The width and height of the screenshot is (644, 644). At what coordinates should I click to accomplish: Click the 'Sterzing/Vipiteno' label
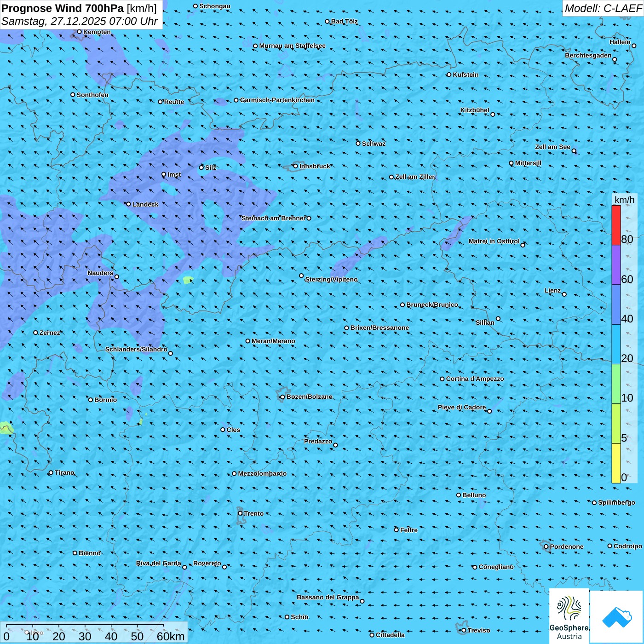[331, 279]
